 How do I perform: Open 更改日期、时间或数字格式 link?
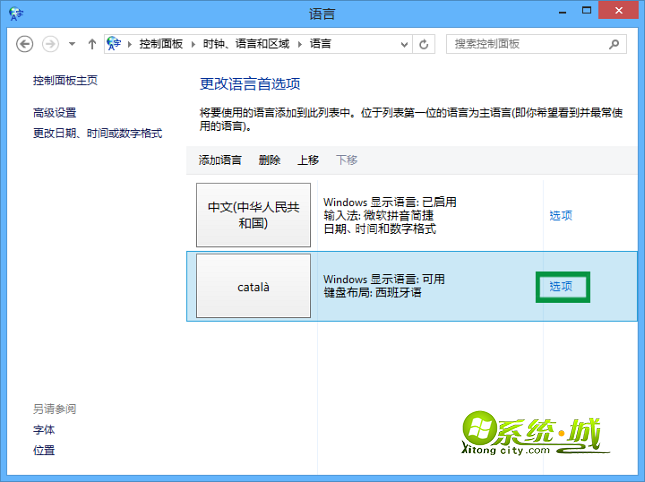click(x=97, y=133)
